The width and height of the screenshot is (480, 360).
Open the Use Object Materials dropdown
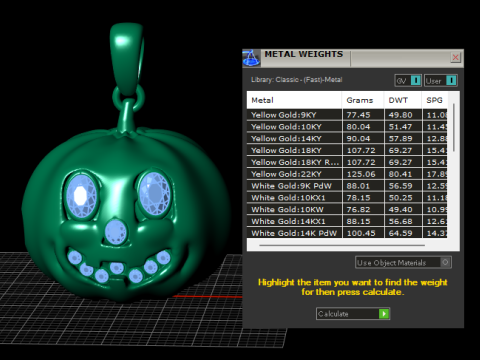tap(403, 262)
